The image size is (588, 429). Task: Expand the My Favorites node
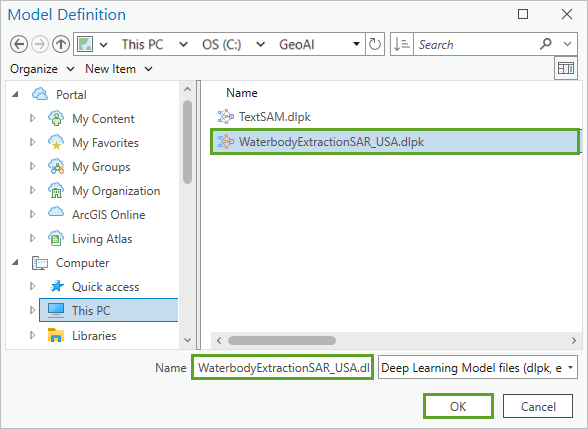(33, 142)
